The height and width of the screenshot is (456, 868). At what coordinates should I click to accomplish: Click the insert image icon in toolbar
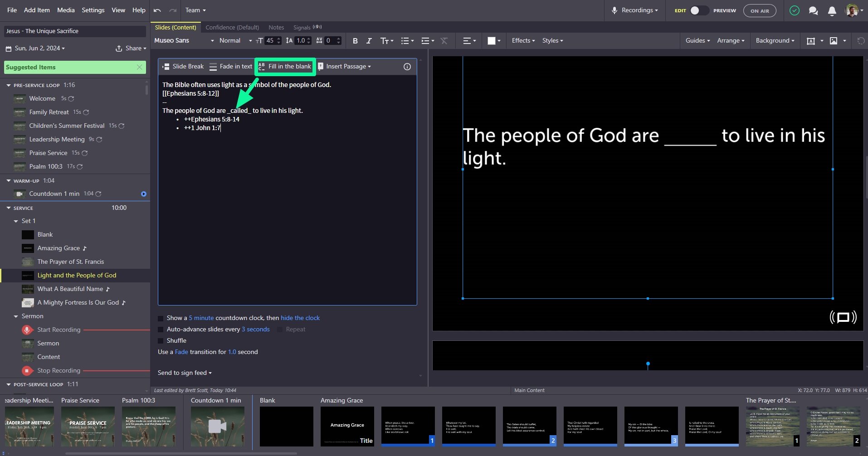coord(834,41)
